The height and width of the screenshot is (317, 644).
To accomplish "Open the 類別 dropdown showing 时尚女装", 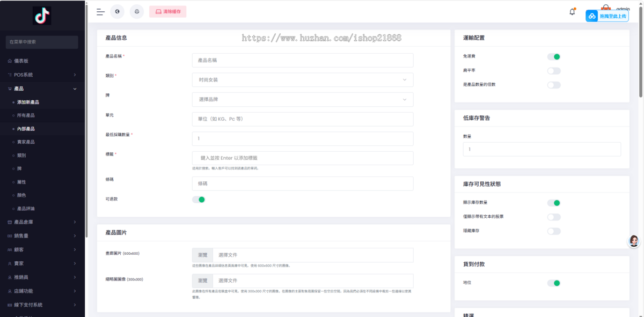I will pos(303,80).
